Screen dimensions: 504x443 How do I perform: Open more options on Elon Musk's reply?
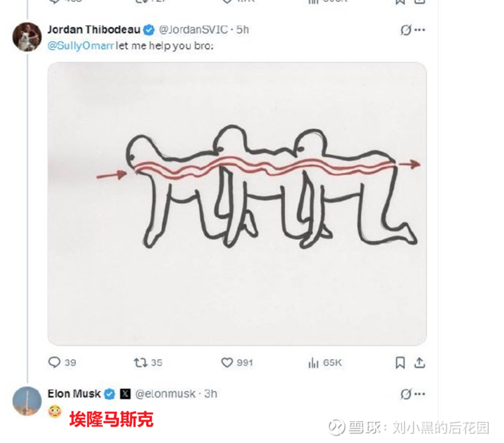(x=420, y=394)
